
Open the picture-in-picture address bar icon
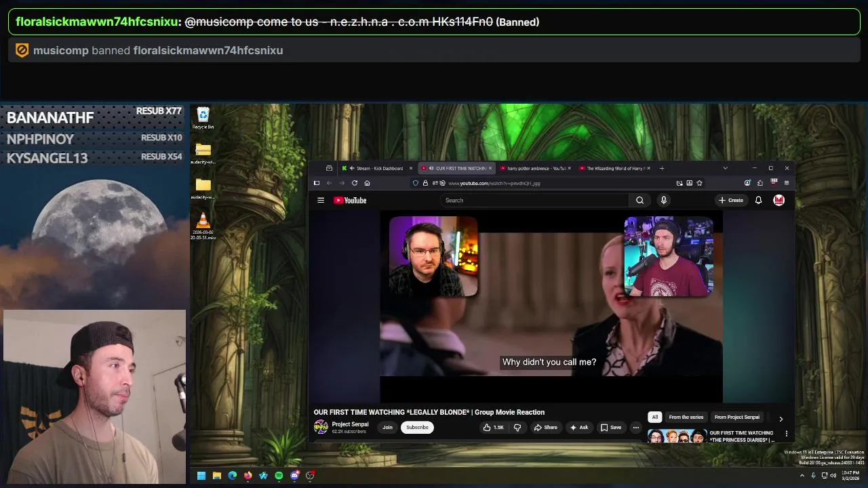click(x=679, y=183)
